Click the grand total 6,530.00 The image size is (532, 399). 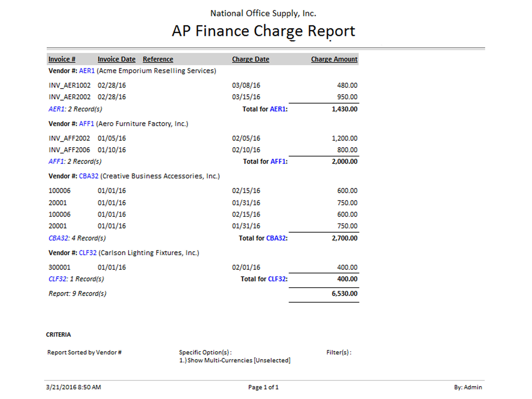point(344,294)
